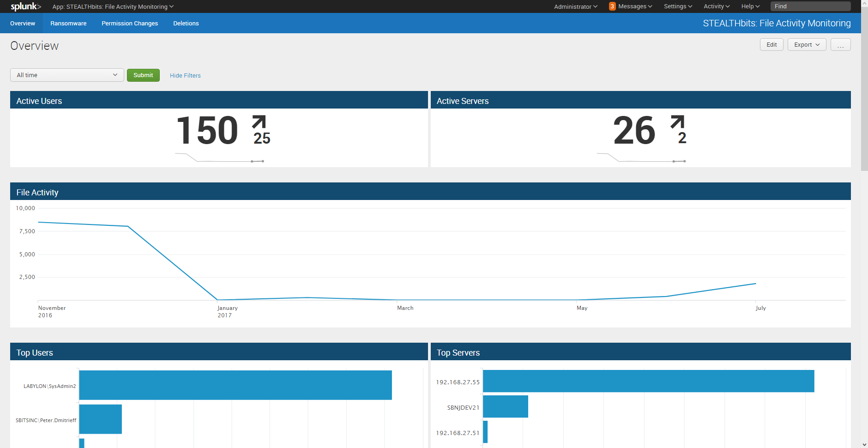Image resolution: width=868 pixels, height=448 pixels.
Task: Click the Active Servers change value 2
Action: tap(682, 138)
